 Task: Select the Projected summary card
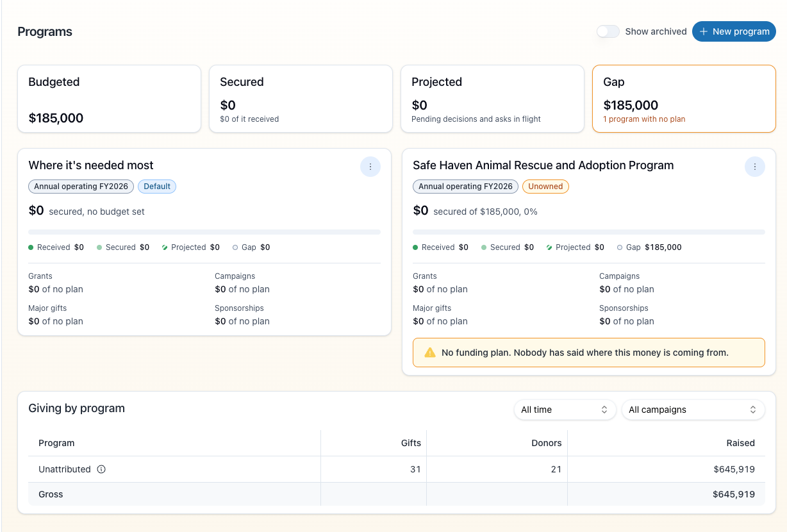point(492,99)
